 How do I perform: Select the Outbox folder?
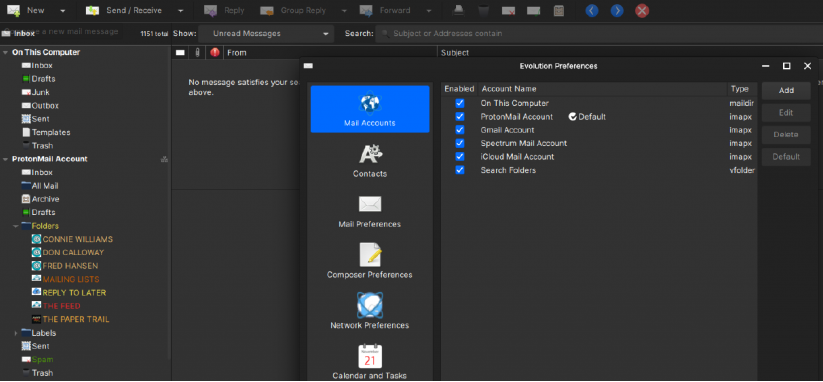pyautogui.click(x=40, y=105)
